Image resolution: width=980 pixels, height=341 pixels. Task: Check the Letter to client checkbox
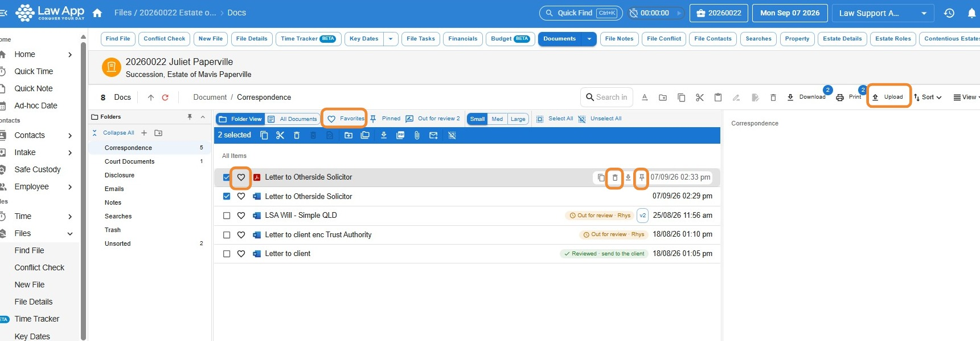(x=227, y=254)
